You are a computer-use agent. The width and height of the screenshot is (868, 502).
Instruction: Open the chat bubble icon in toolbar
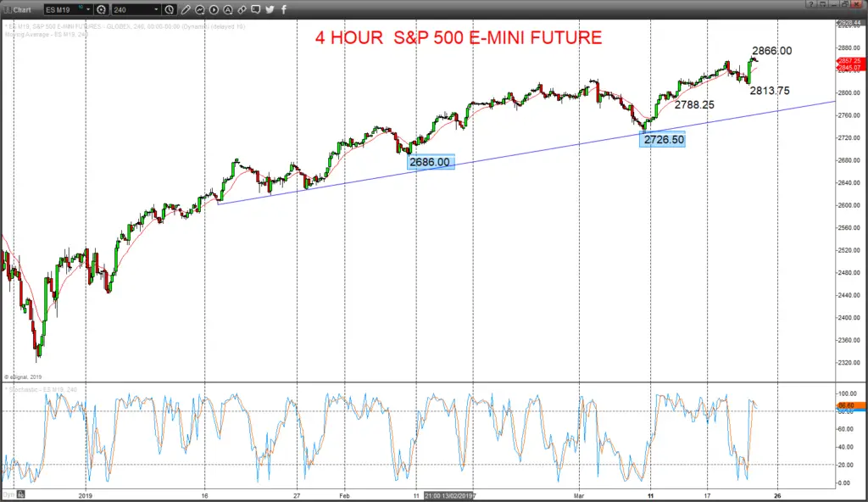[x=256, y=9]
